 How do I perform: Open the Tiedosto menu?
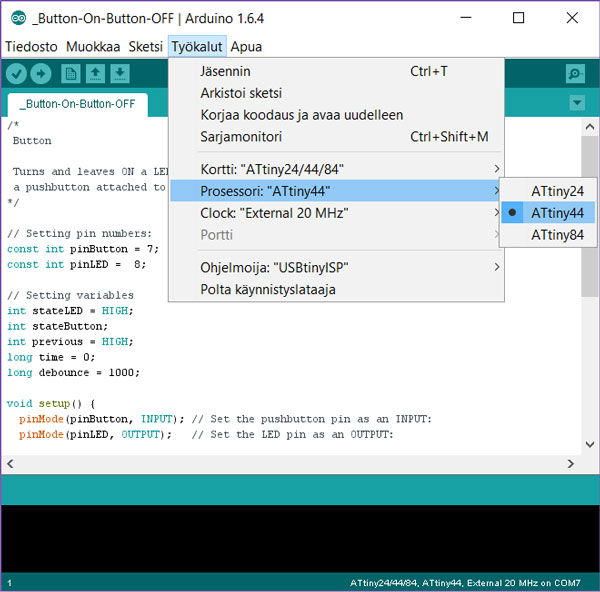31,47
